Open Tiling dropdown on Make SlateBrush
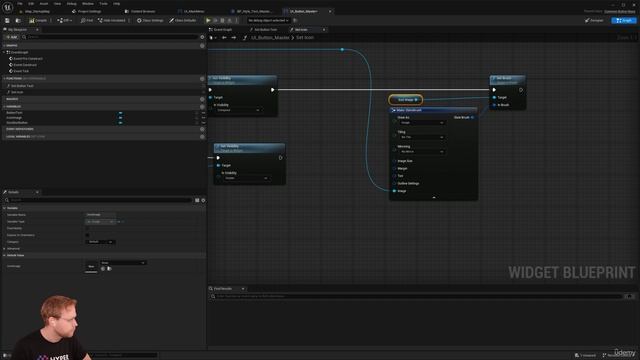The width and height of the screenshot is (640, 360). pyautogui.click(x=421, y=137)
